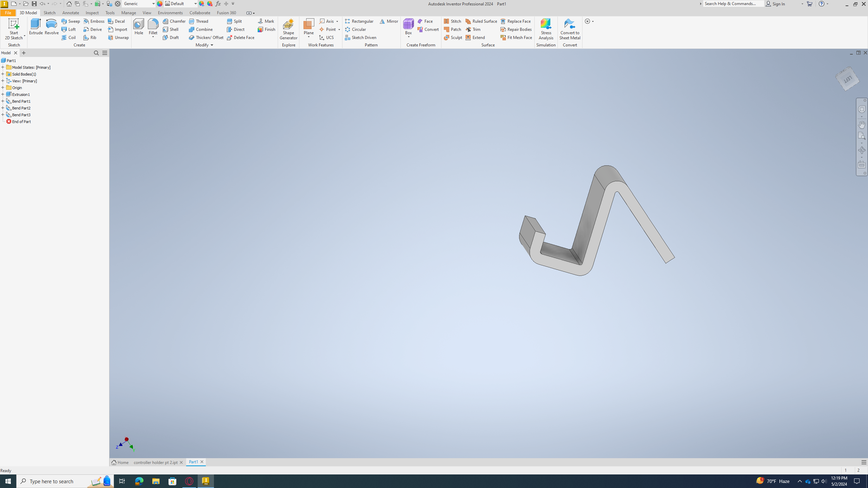Click the Patch surface tool
This screenshot has width=868, height=488.
tap(452, 29)
